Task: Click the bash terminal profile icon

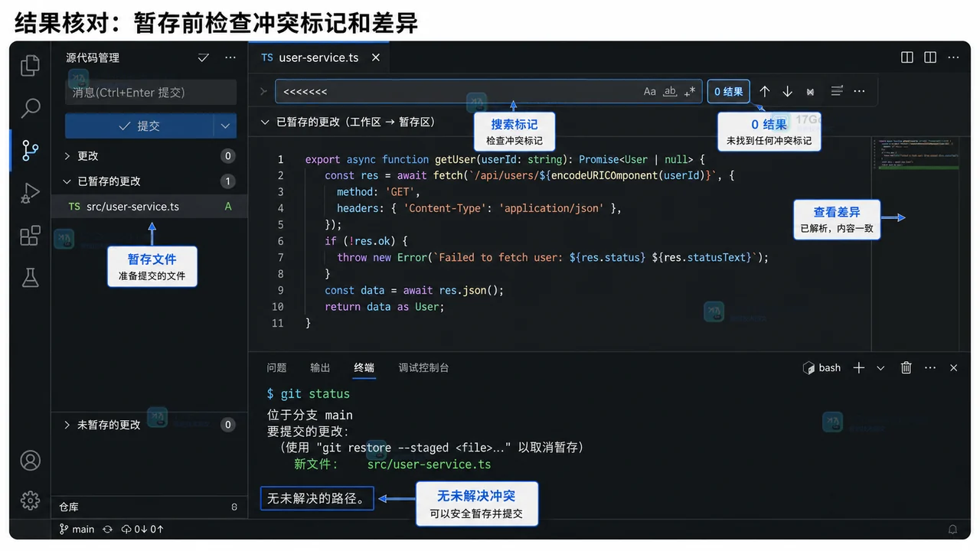Action: [x=808, y=368]
